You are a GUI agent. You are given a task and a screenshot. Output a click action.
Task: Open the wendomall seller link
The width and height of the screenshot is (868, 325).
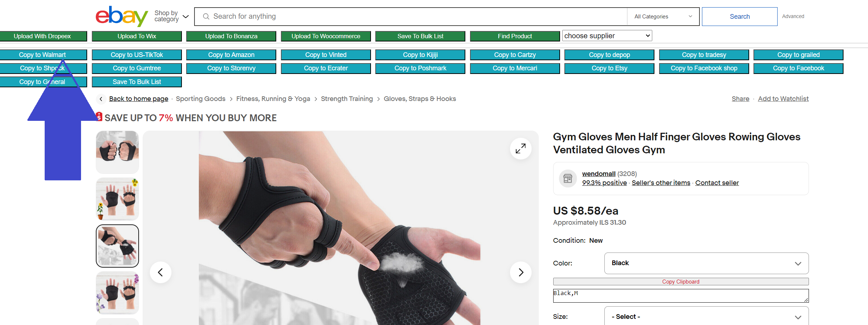pyautogui.click(x=599, y=174)
